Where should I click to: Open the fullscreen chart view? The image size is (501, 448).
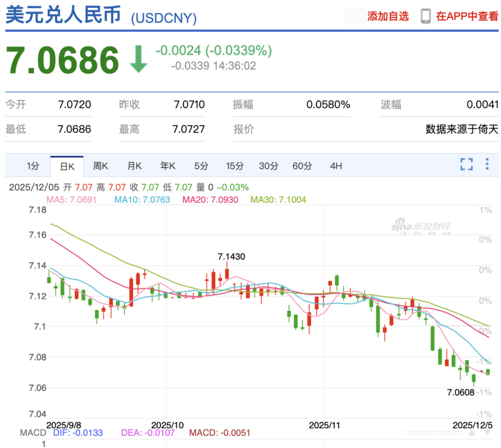coord(467,165)
